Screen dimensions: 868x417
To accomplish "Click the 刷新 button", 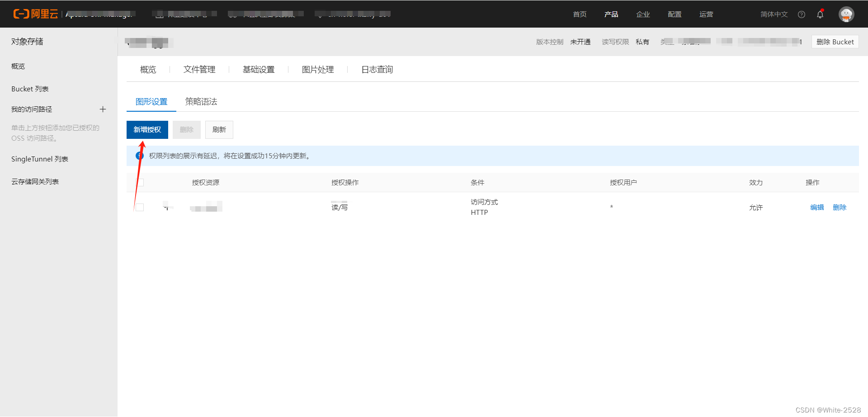I will 219,130.
